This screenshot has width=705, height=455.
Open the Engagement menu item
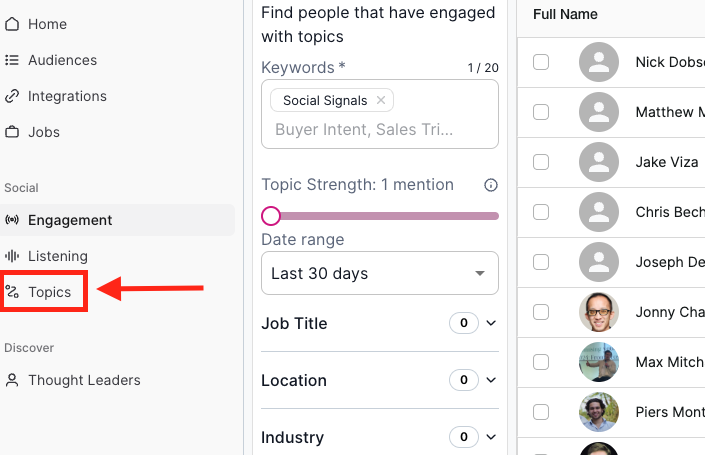click(x=70, y=220)
